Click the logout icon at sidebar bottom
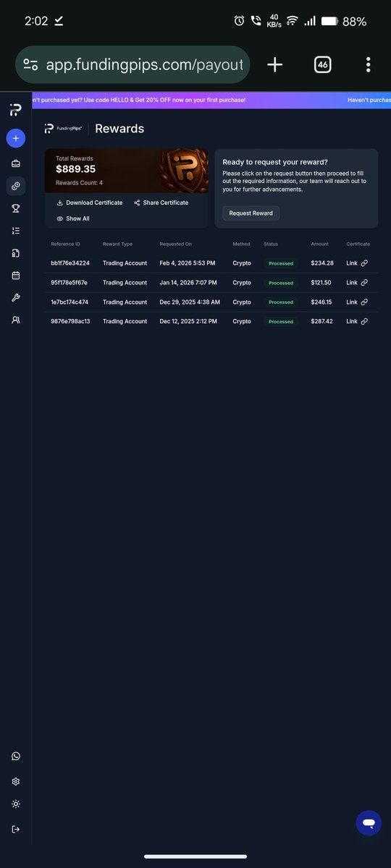This screenshot has width=391, height=868. tap(16, 829)
